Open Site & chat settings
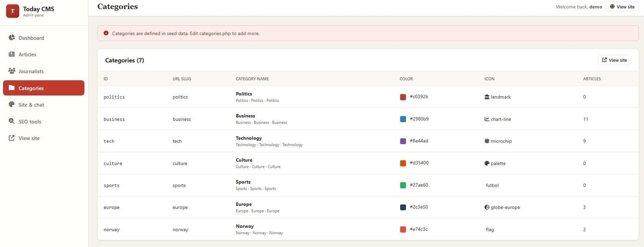This screenshot has width=644, height=247. tap(44, 105)
